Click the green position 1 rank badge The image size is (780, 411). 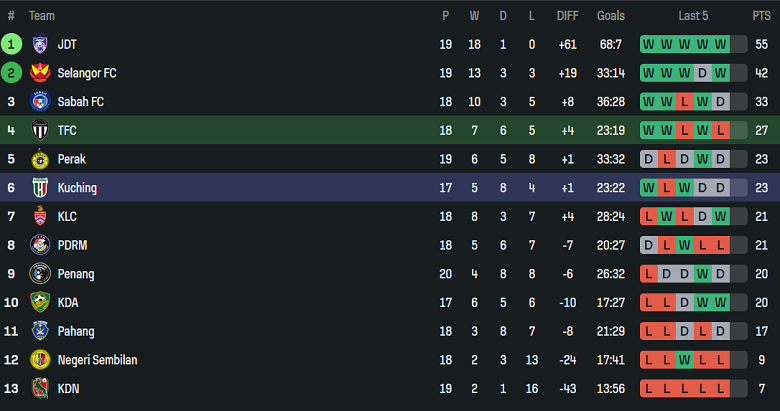tap(11, 44)
